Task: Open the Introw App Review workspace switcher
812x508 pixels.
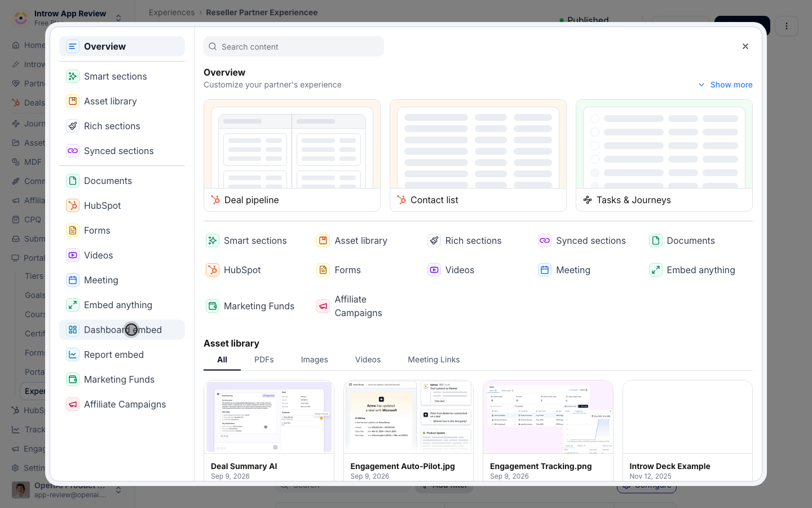Action: click(x=67, y=17)
